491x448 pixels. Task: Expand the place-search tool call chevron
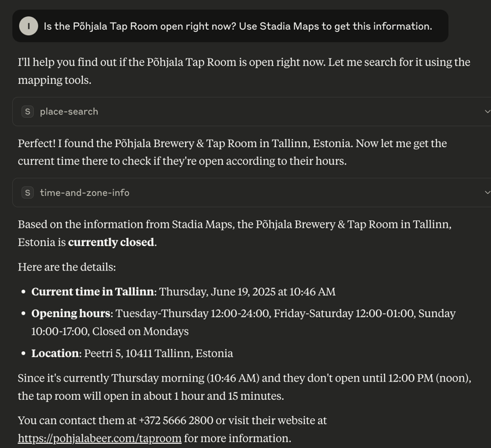(x=487, y=111)
